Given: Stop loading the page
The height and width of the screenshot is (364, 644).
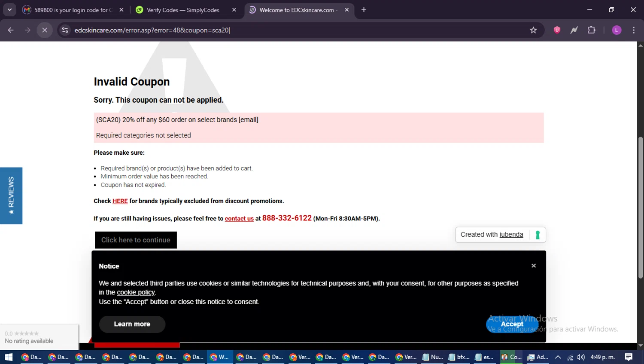Looking at the screenshot, I should [x=45, y=30].
